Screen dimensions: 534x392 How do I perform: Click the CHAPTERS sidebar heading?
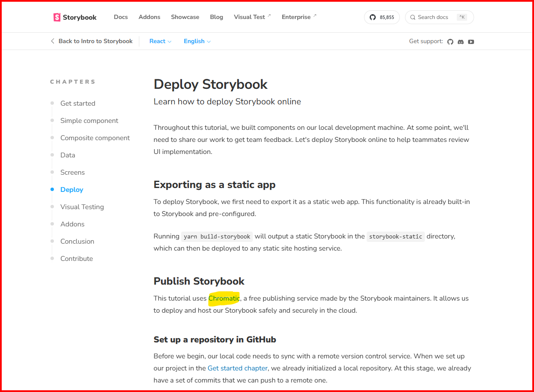click(x=73, y=82)
